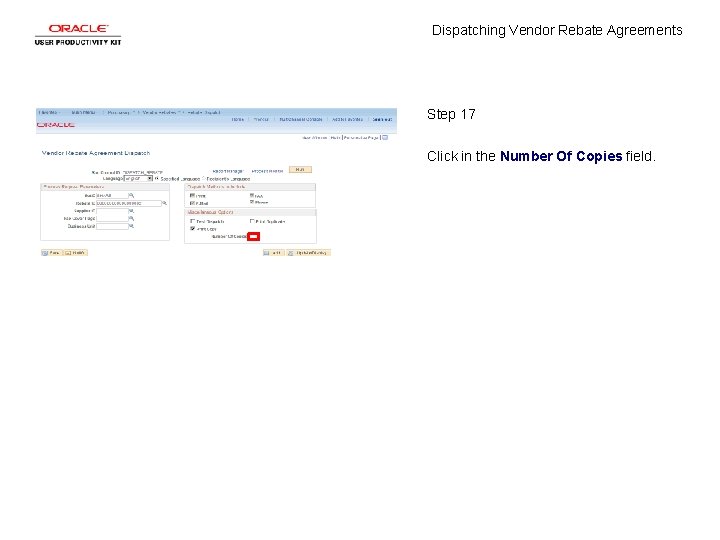
Task: Open the Business Unit lookup magnifier icon
Action: point(131,226)
